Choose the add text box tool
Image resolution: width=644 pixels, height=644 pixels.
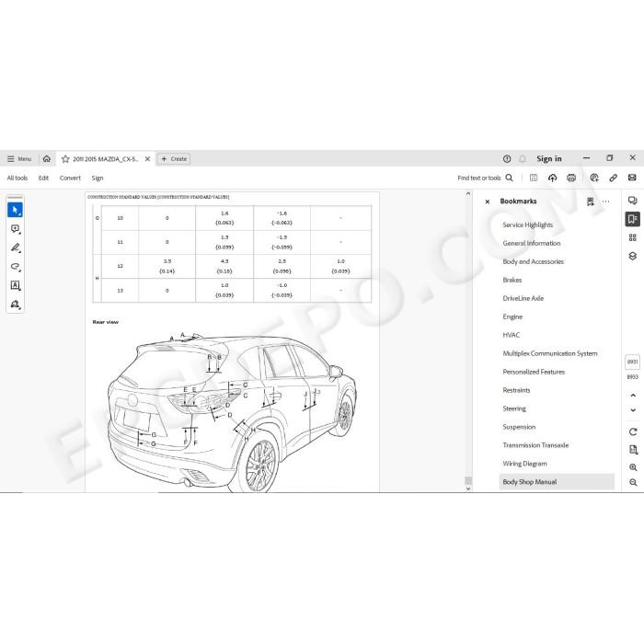[x=16, y=285]
